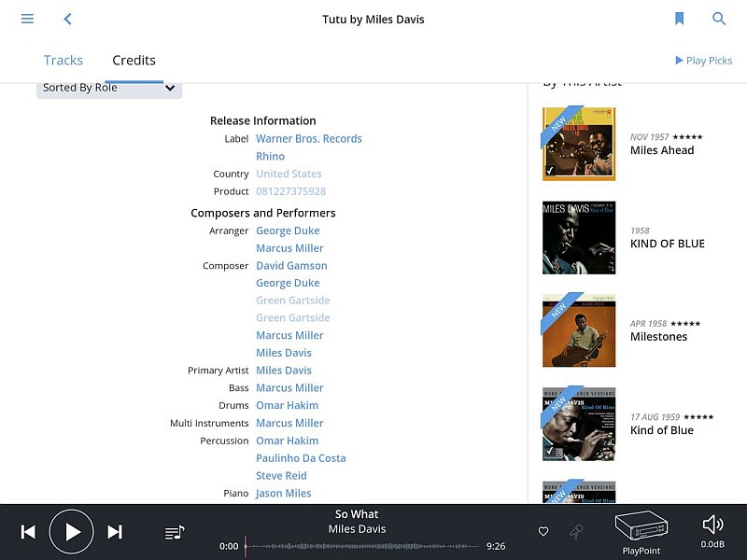Open David Gamson composer link
Screen dimensions: 747x560
pos(291,266)
